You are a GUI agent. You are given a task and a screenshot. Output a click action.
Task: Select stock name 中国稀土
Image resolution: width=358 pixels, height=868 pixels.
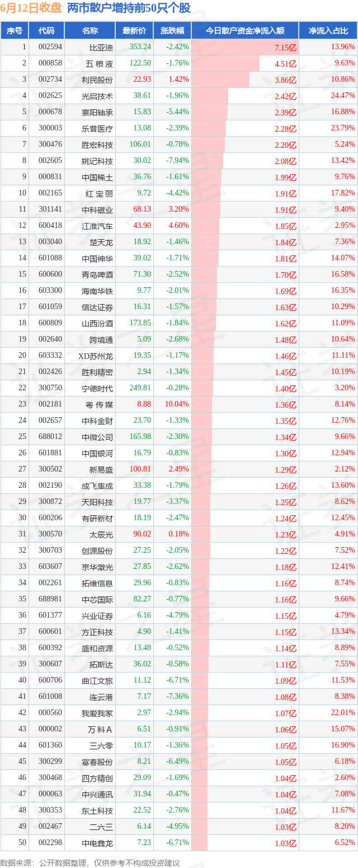pos(97,177)
